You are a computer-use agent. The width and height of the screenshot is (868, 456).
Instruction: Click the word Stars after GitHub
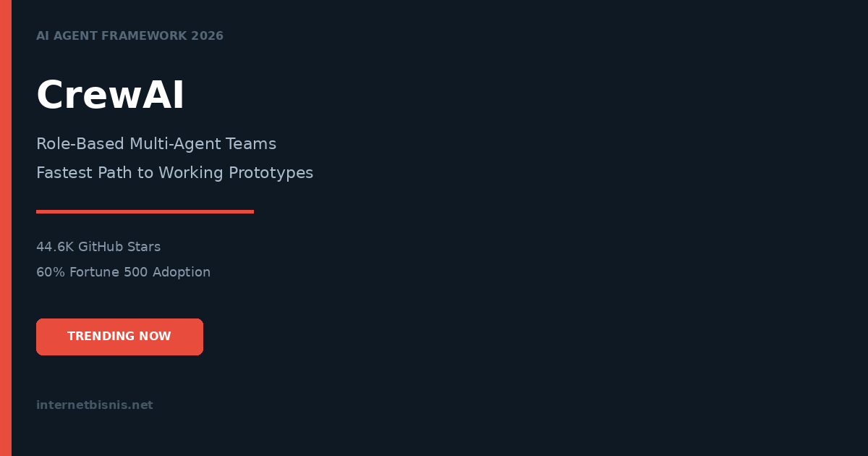pyautogui.click(x=144, y=247)
